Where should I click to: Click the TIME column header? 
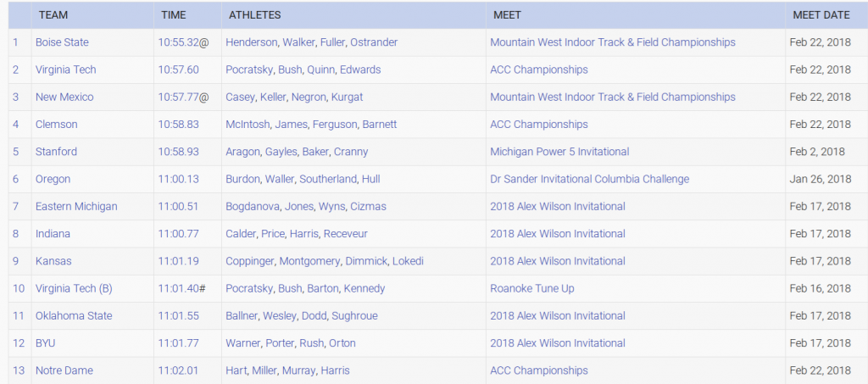174,15
